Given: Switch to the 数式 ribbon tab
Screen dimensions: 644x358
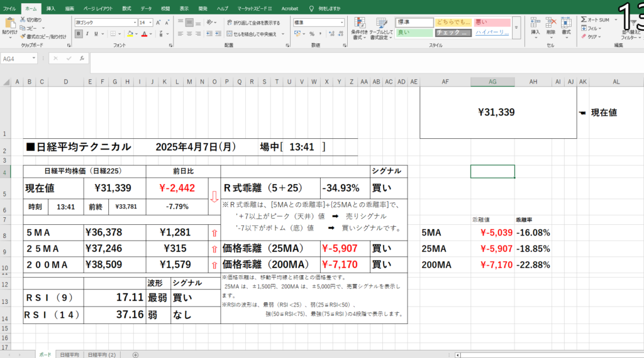Looking at the screenshot, I should point(126,8).
